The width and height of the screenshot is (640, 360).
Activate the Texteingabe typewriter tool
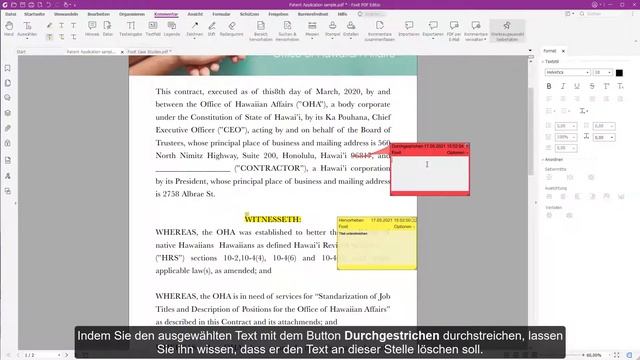click(131, 29)
